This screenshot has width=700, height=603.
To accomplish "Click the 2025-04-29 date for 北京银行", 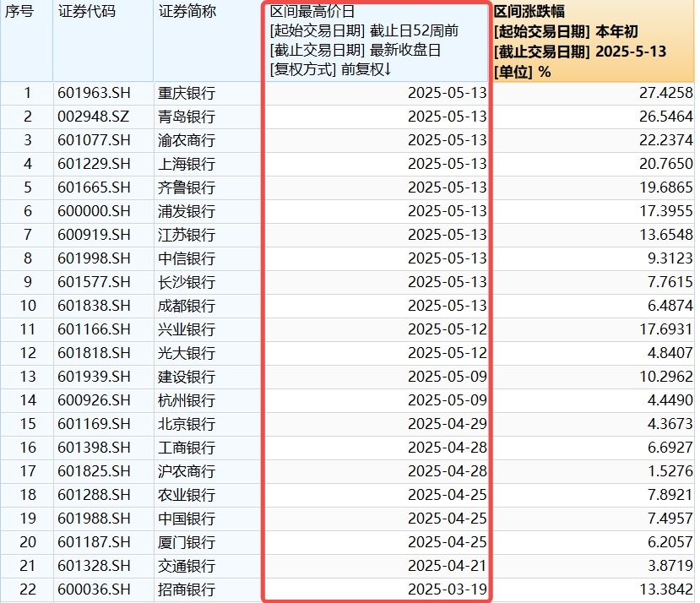I will tap(447, 424).
